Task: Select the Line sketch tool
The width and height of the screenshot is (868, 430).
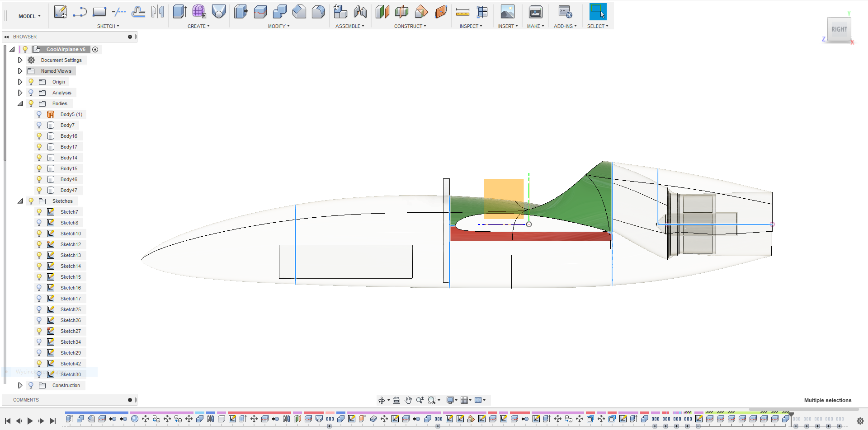Action: click(x=80, y=12)
